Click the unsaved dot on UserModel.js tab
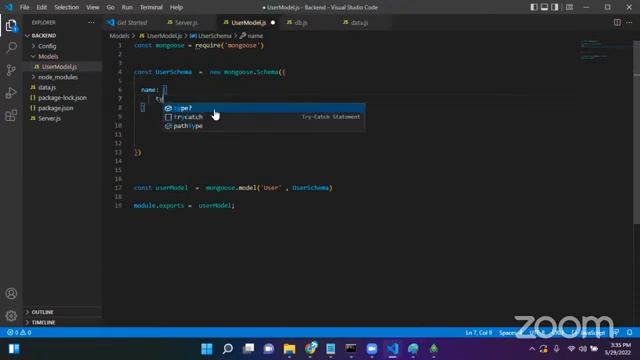 (273, 22)
